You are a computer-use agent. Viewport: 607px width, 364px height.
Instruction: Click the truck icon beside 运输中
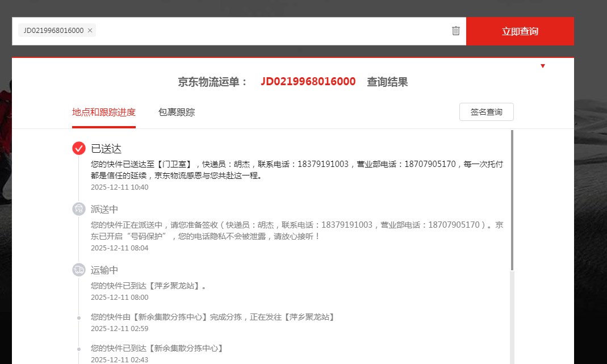coord(79,270)
